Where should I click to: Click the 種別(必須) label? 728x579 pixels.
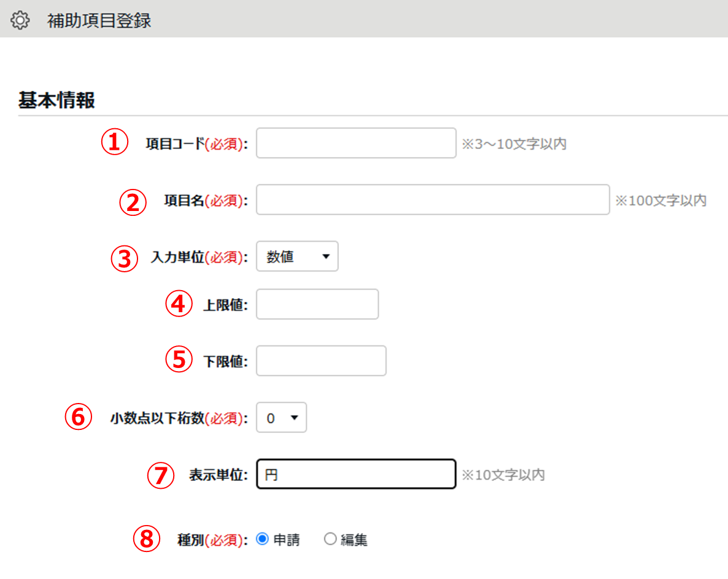point(212,540)
